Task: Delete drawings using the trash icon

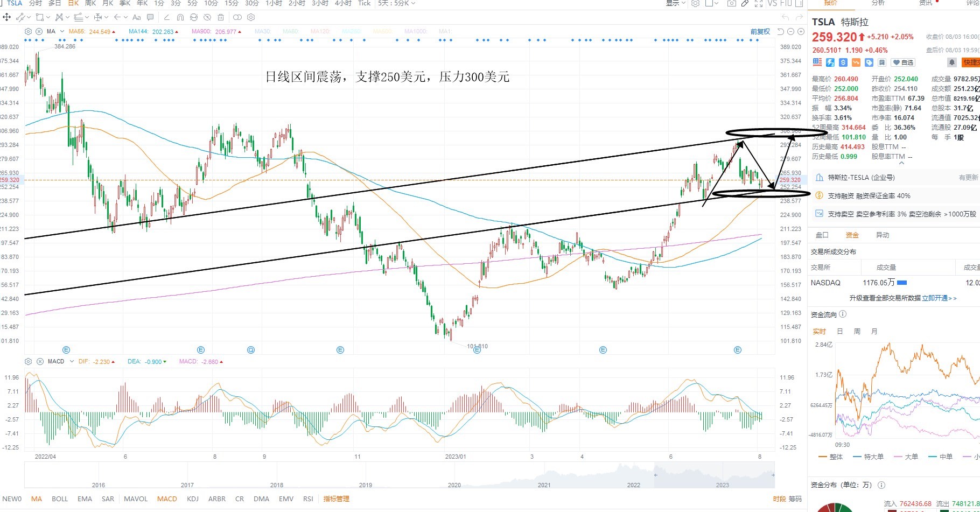Action: tap(221, 17)
